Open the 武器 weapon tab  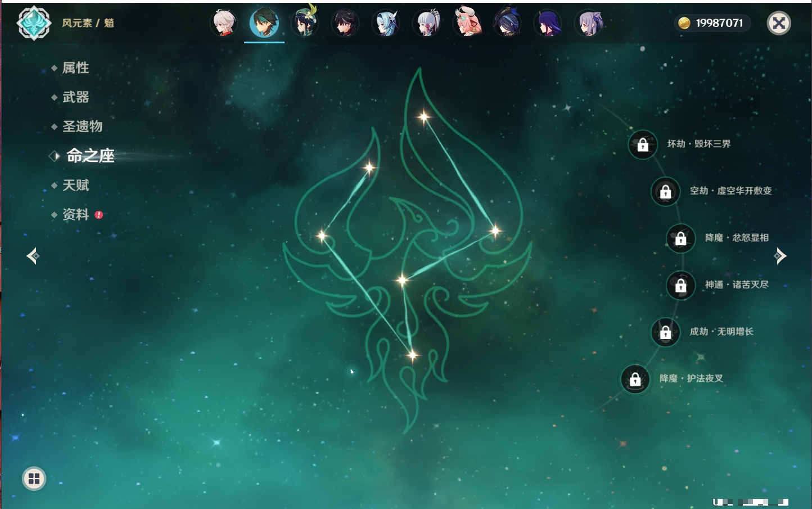[75, 97]
